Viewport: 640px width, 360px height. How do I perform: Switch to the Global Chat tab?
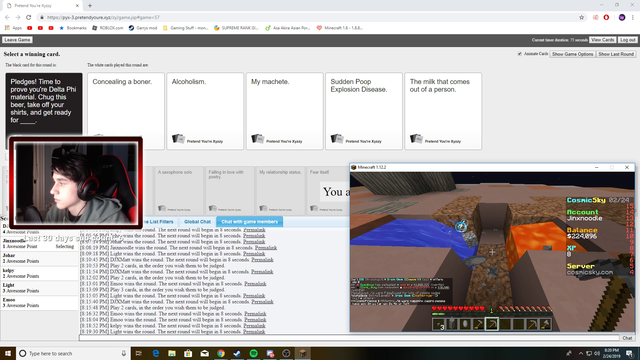(197, 222)
